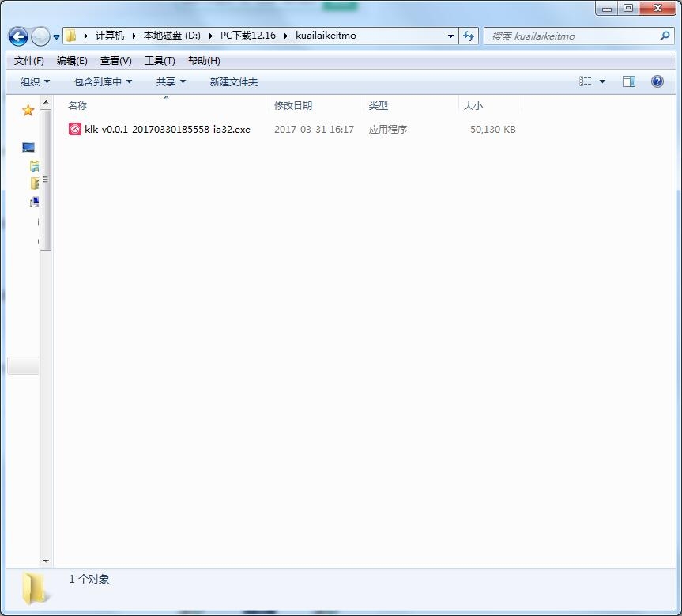Click the 50,130 KB size cell
The image size is (682, 616).
click(493, 130)
